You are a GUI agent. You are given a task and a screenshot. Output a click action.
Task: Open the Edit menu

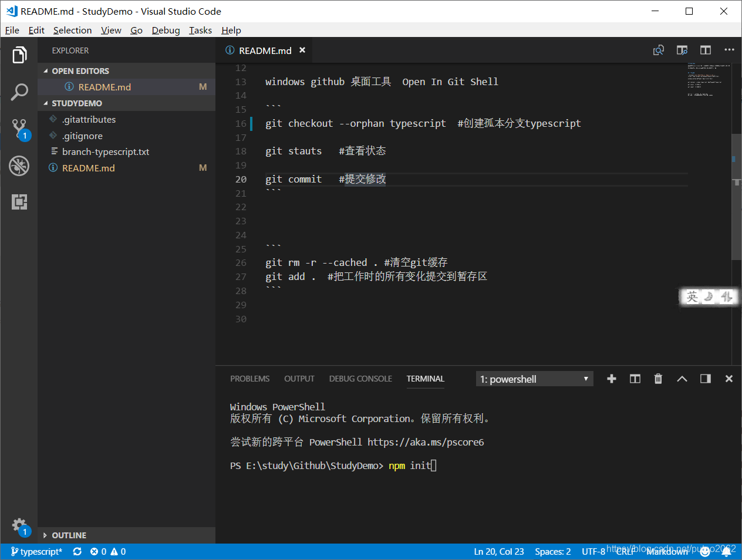click(36, 30)
